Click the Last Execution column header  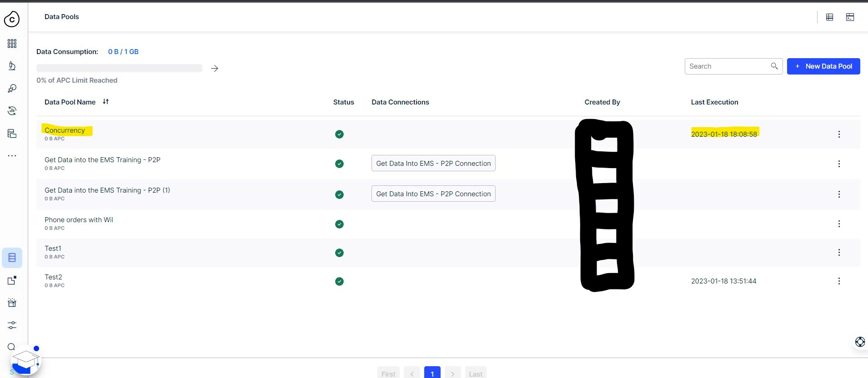point(714,102)
